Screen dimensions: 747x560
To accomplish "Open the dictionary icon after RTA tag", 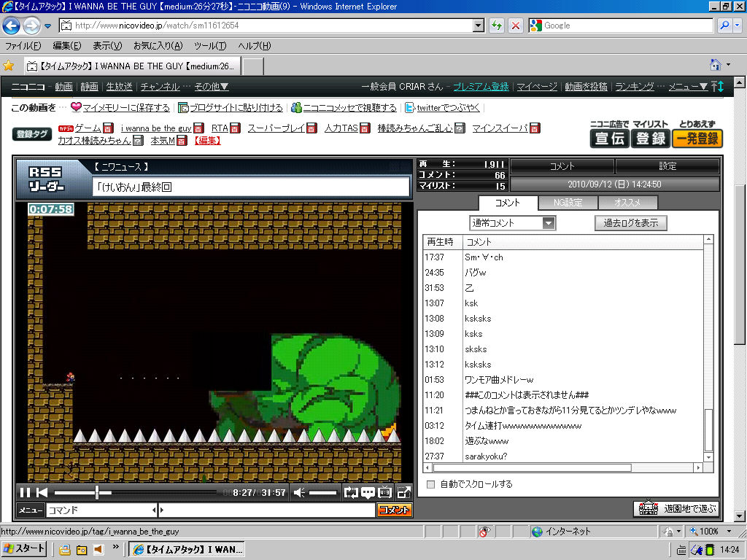I will pos(234,128).
